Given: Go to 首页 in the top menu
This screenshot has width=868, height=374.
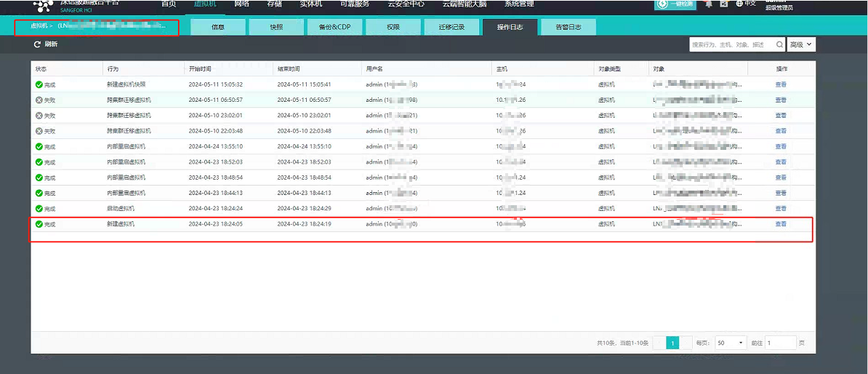Looking at the screenshot, I should [169, 4].
